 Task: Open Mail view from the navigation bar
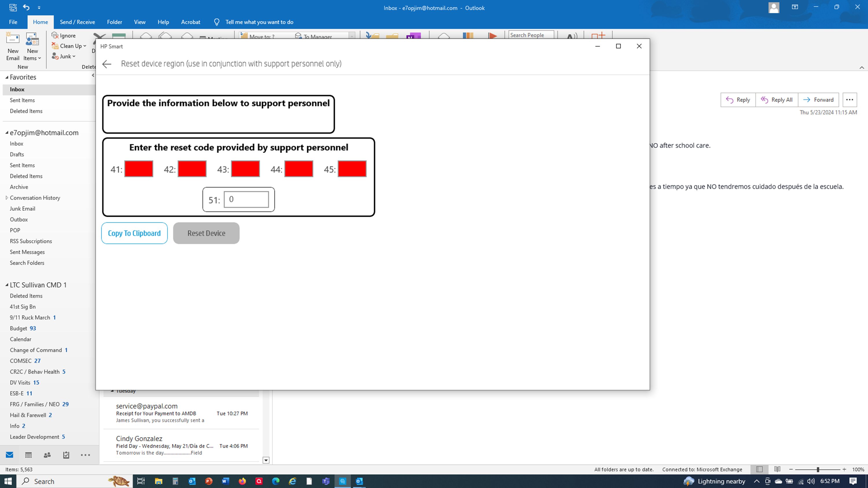tap(9, 455)
